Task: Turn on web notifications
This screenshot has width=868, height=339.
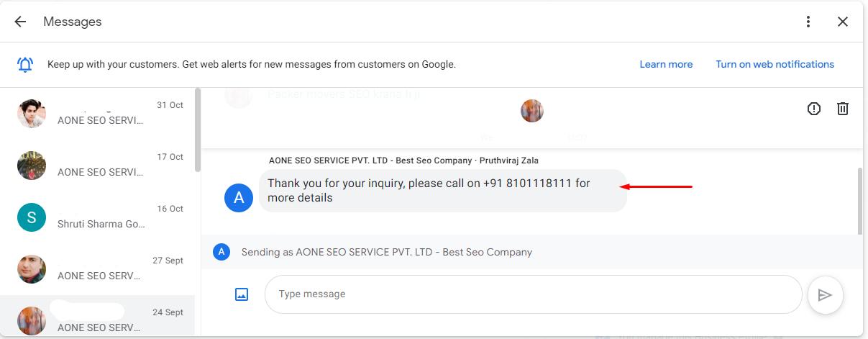Action: 775,64
